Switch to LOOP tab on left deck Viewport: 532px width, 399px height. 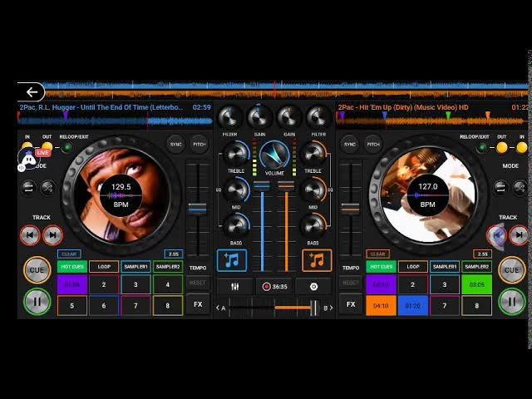[x=104, y=267]
